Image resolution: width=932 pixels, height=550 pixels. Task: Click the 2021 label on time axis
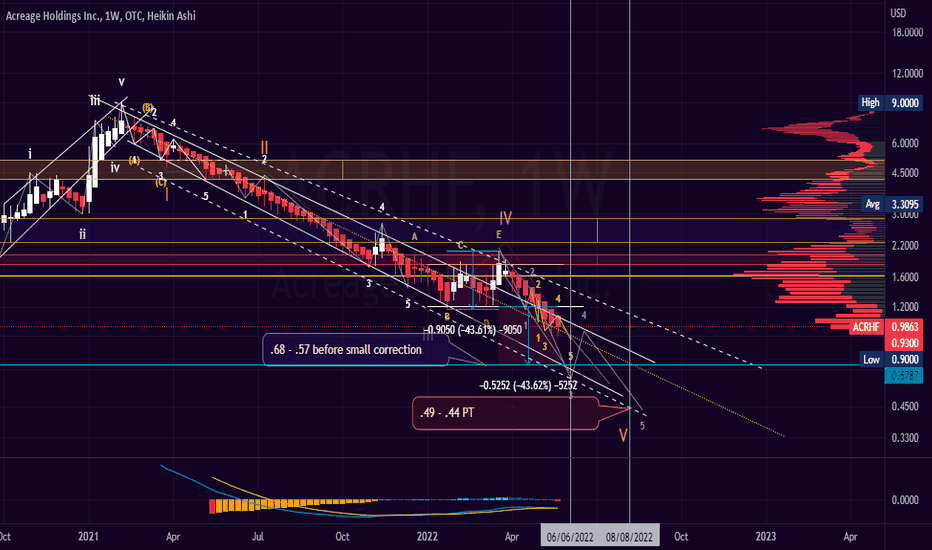pos(88,536)
